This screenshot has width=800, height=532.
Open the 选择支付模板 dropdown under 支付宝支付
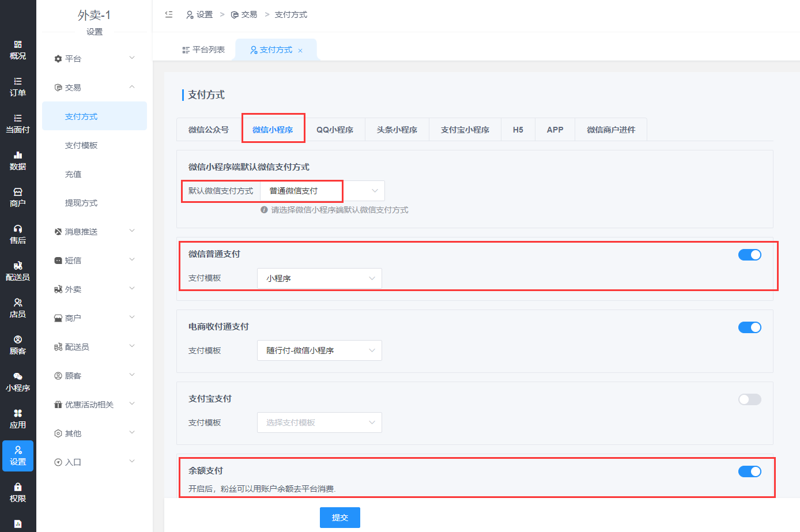click(x=319, y=422)
